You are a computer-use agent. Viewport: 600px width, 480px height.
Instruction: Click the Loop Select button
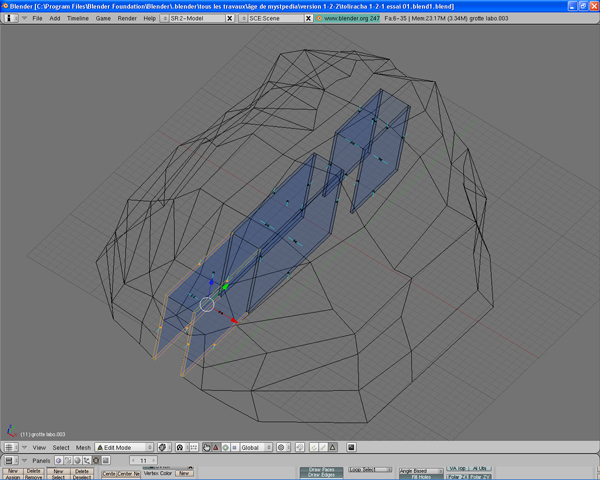376,469
